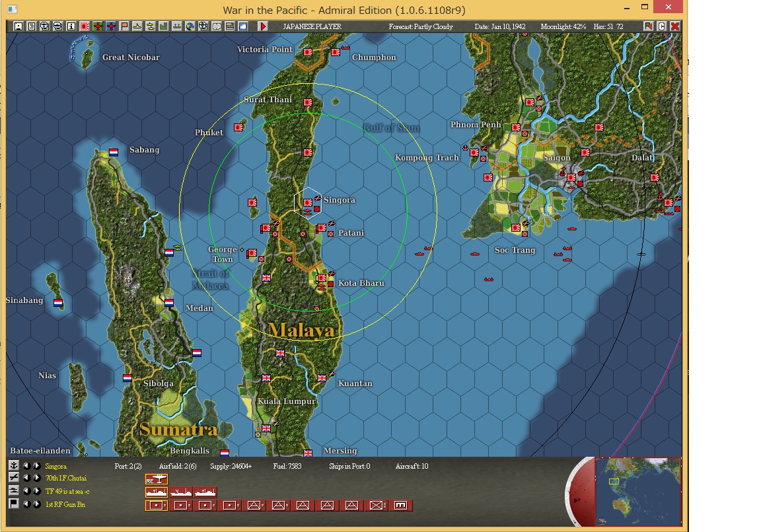Select the third task force ship silhouette
This screenshot has height=532, width=761.
pos(205,492)
